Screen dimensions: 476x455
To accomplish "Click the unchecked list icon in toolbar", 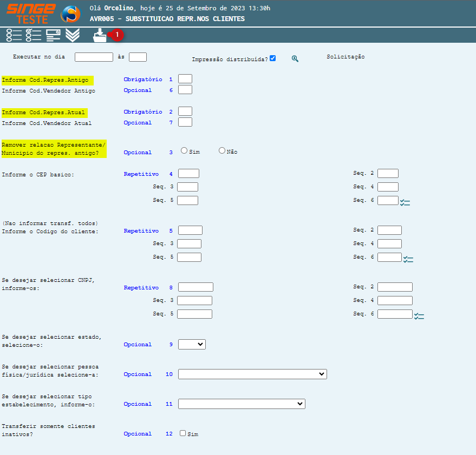I will coord(14,35).
